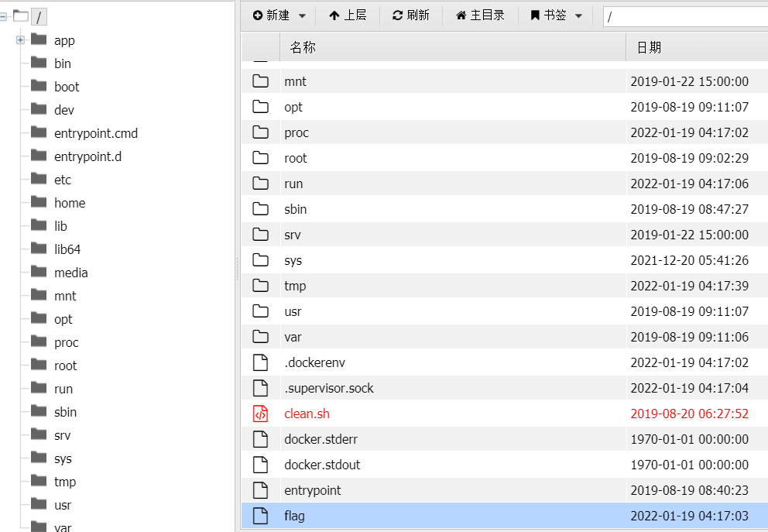Click the lib64 folder icon in tree
This screenshot has height=532, width=768.
(39, 248)
